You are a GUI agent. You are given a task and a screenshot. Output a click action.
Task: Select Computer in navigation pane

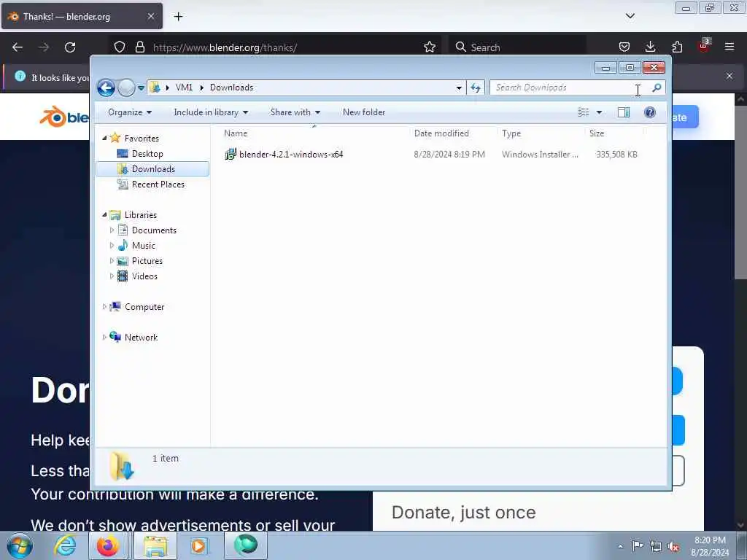coord(144,307)
